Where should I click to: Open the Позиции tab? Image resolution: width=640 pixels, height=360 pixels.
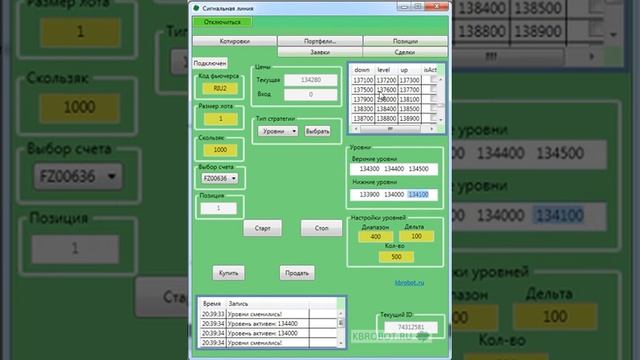tap(405, 41)
